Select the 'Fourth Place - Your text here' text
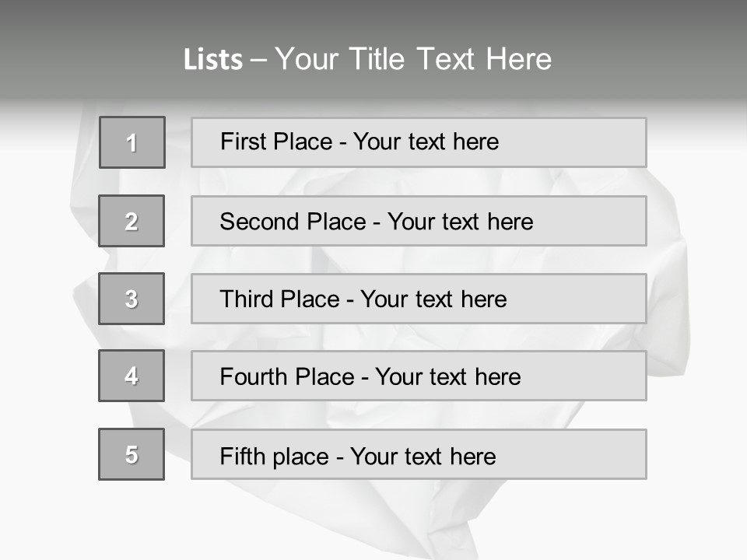 point(370,377)
